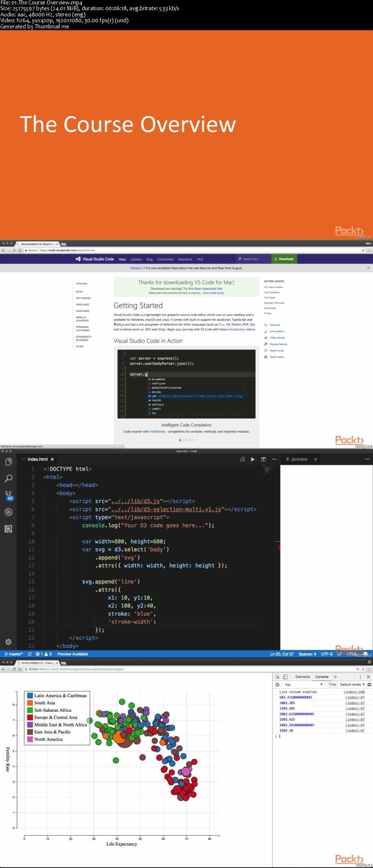Click the Visual Studio Code logo in navbar

[x=95, y=259]
